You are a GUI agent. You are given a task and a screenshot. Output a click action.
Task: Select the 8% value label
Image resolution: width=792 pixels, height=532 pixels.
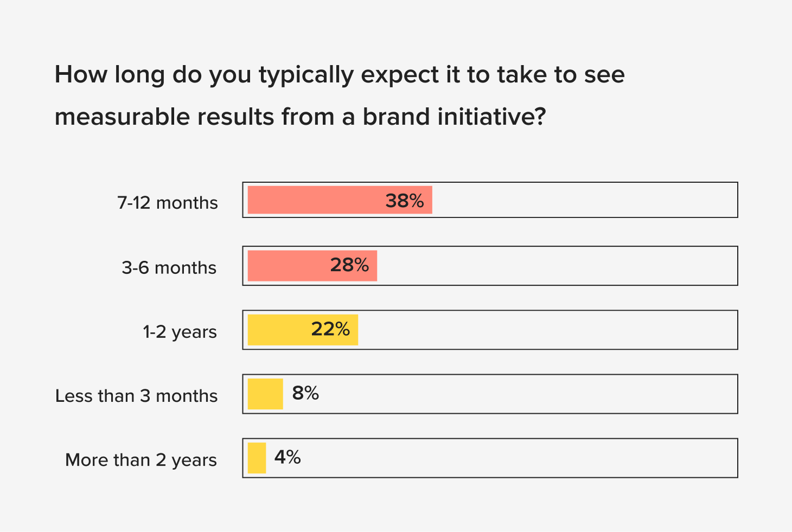coord(305,393)
